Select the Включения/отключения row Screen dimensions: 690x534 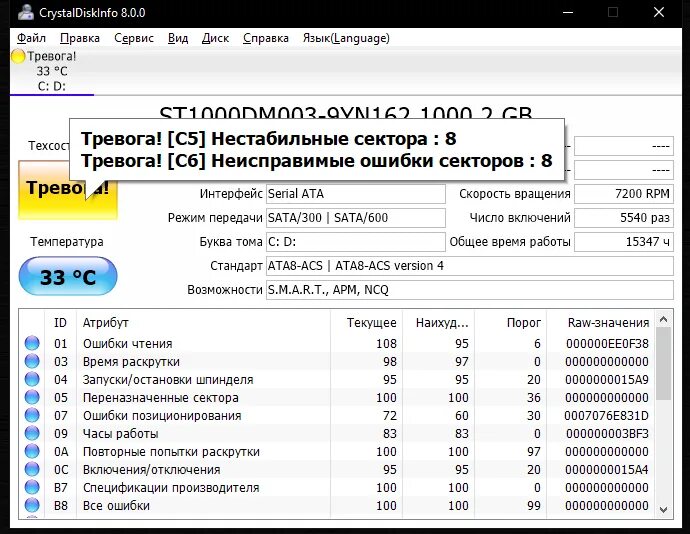click(337, 470)
